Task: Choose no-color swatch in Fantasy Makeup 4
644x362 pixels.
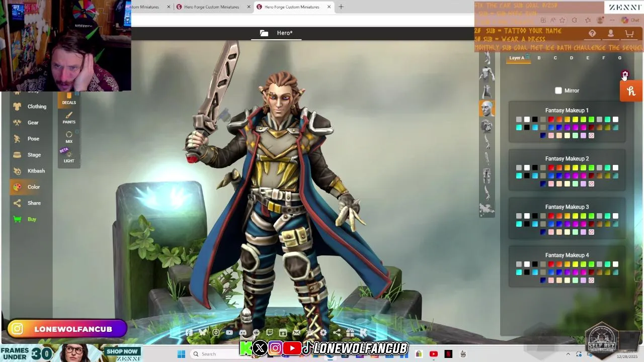Action: pyautogui.click(x=591, y=280)
